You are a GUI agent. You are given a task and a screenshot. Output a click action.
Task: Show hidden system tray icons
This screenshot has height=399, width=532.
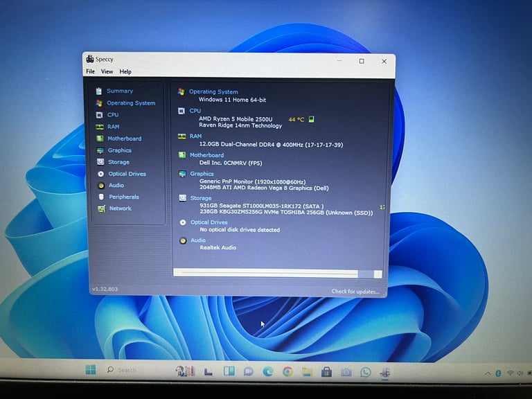coord(488,373)
